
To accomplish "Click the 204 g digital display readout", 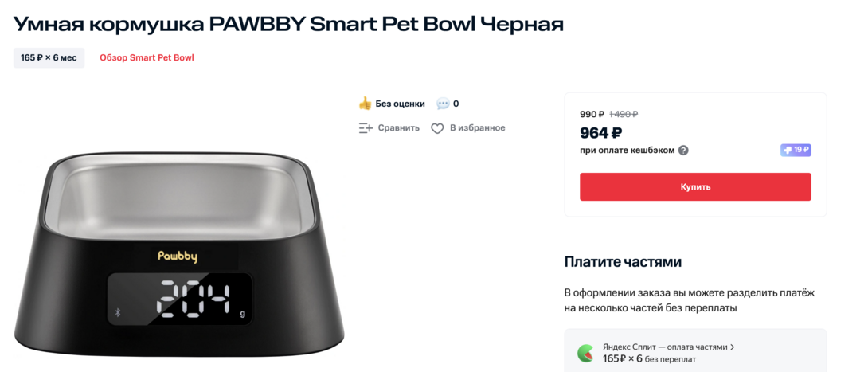I will 195,300.
